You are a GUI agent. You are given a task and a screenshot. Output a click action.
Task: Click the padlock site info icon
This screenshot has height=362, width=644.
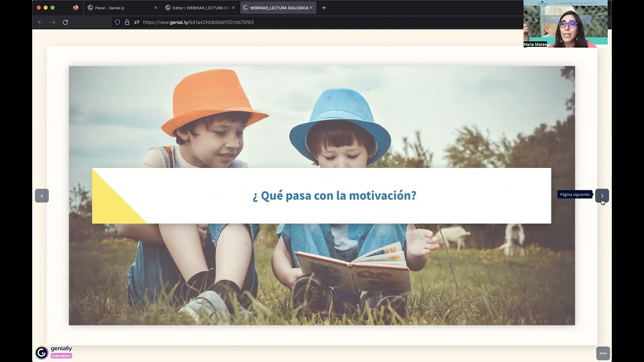(127, 22)
